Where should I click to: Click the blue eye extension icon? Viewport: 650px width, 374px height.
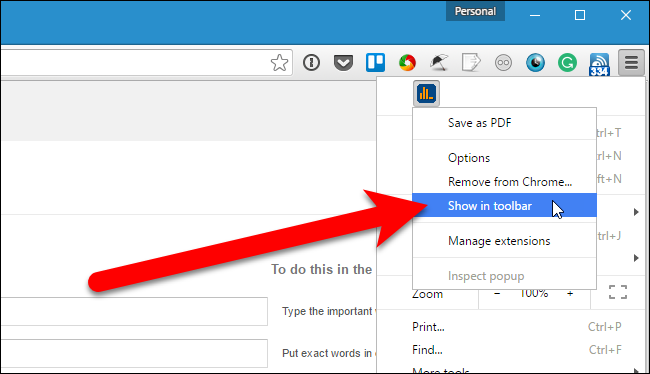pyautogui.click(x=535, y=63)
